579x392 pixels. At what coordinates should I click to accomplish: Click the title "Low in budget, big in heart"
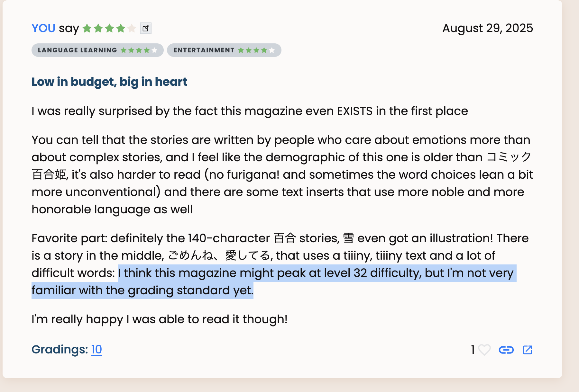(109, 82)
